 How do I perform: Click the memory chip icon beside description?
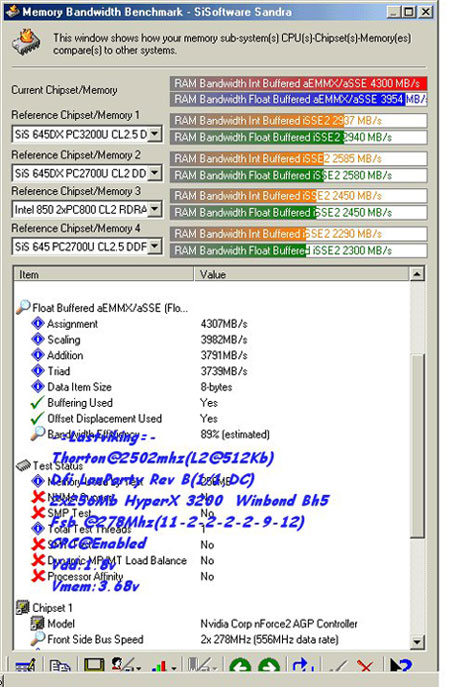[x=26, y=42]
